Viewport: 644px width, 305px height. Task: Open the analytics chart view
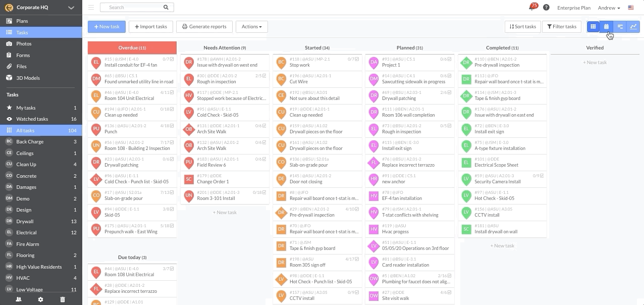point(633,27)
